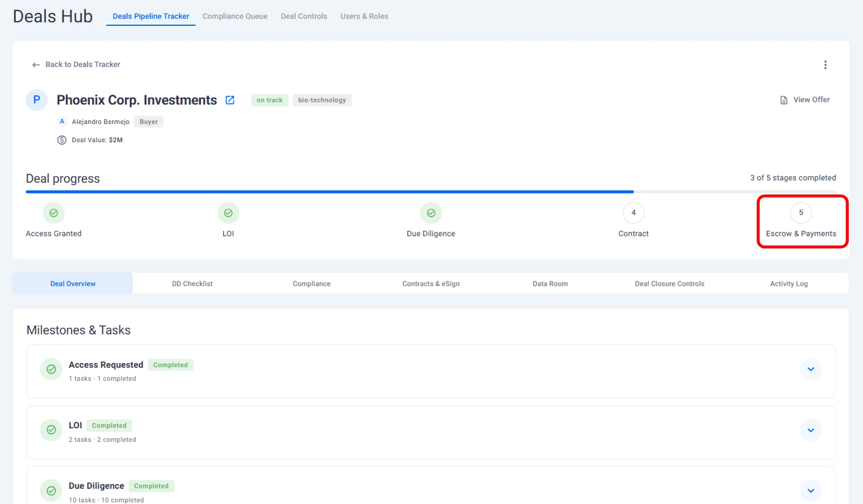Expand the Due Diligence milestone
Screen dimensions: 863x504
[x=810, y=491]
